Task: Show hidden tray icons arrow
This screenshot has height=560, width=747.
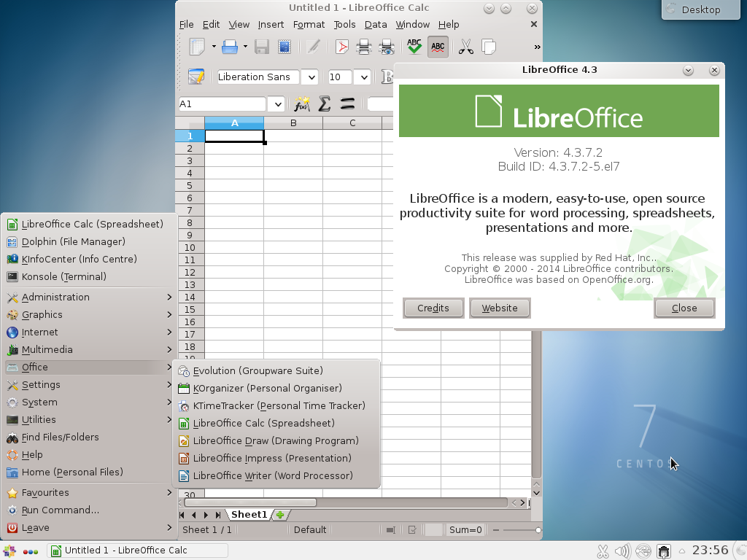Action: point(682,551)
